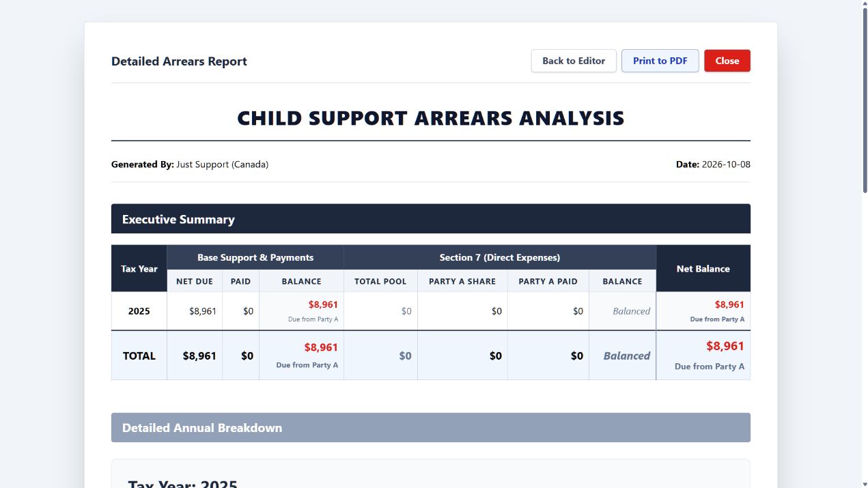The width and height of the screenshot is (868, 488).
Task: Click the 2025 row Section 7 'Balanced' cell
Action: tap(623, 311)
